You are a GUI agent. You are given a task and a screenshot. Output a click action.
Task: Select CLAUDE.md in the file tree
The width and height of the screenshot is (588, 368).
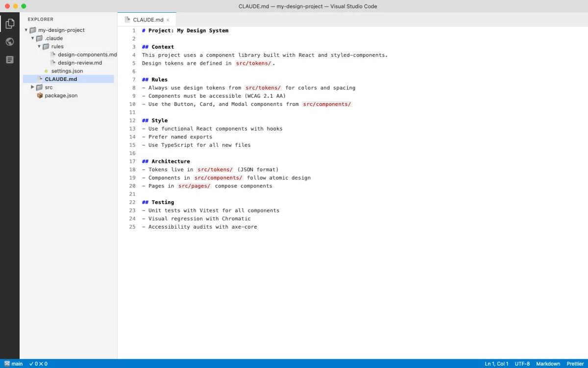68,79
